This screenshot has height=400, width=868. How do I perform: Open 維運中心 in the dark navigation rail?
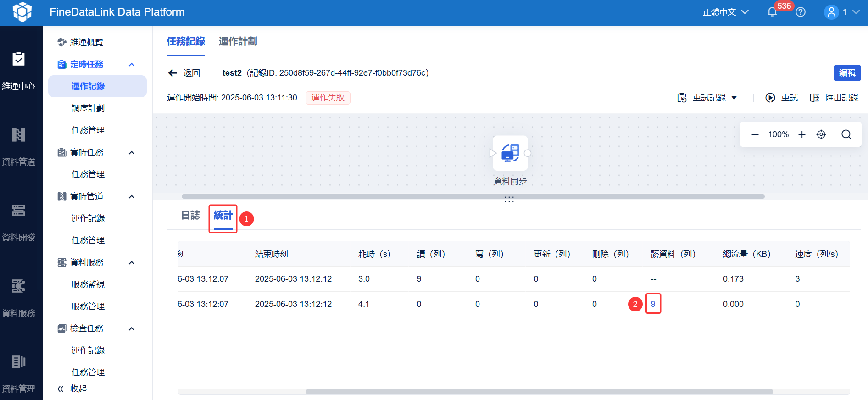18,71
